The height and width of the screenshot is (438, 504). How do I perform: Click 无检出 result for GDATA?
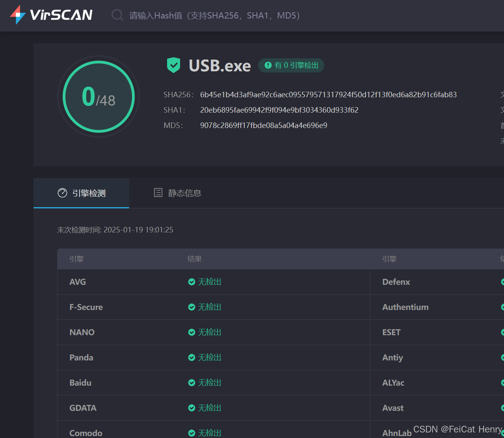210,408
